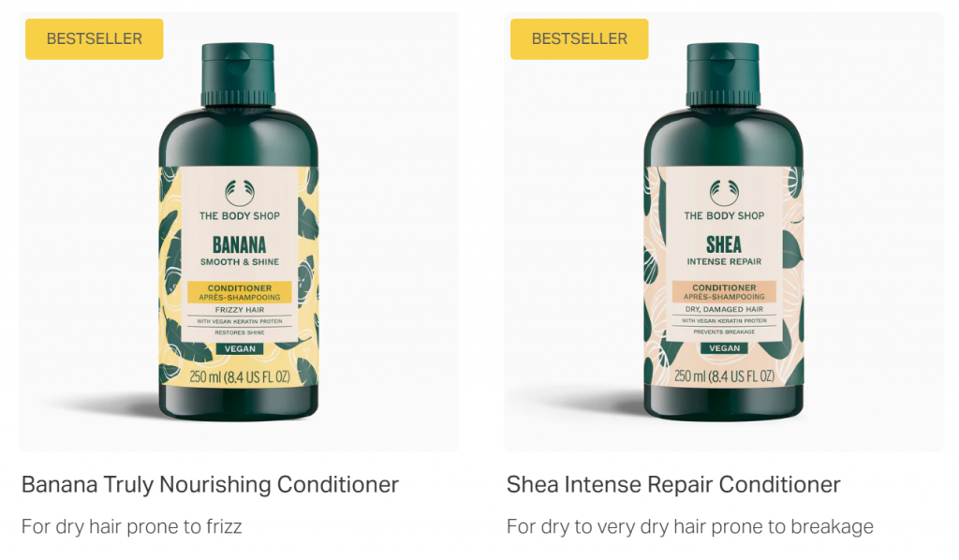Click the BANANA Smooth & Shine label text
This screenshot has width=959, height=560.
[239, 251]
